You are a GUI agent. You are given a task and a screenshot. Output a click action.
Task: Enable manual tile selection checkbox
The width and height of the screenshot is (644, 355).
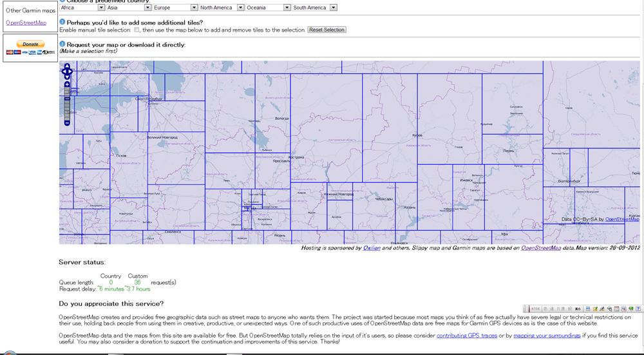(137, 30)
